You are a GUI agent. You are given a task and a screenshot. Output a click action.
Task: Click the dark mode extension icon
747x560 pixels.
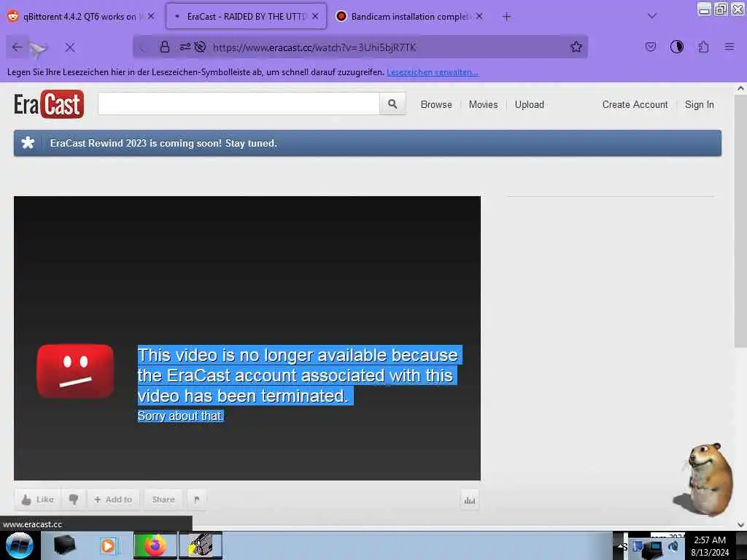pyautogui.click(x=676, y=47)
